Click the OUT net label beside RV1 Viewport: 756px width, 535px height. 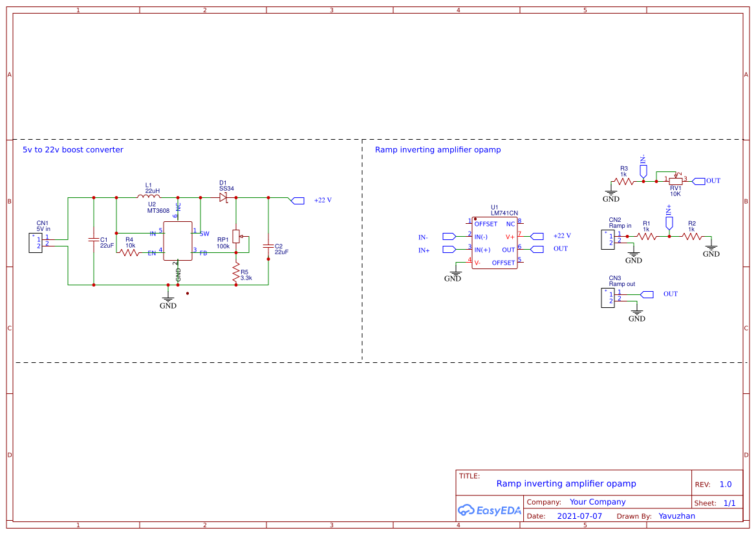pos(713,180)
